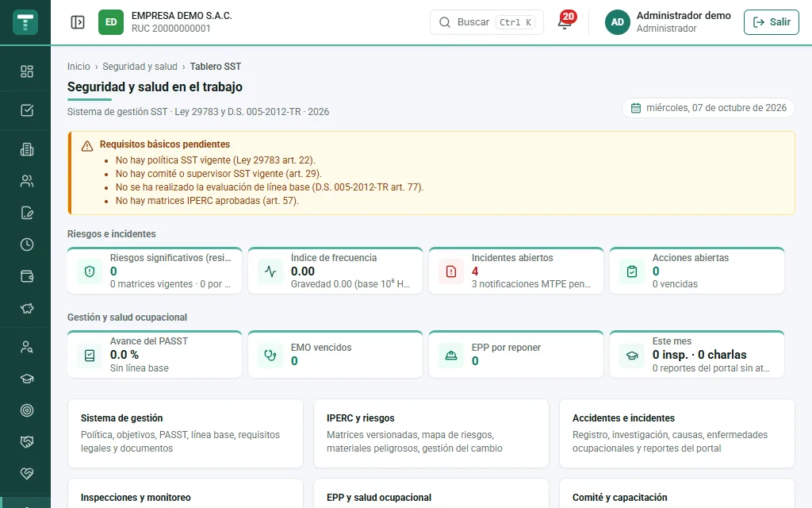The height and width of the screenshot is (508, 812).
Task: Click the Seguridad y salud en el trabajo title
Action: (155, 87)
